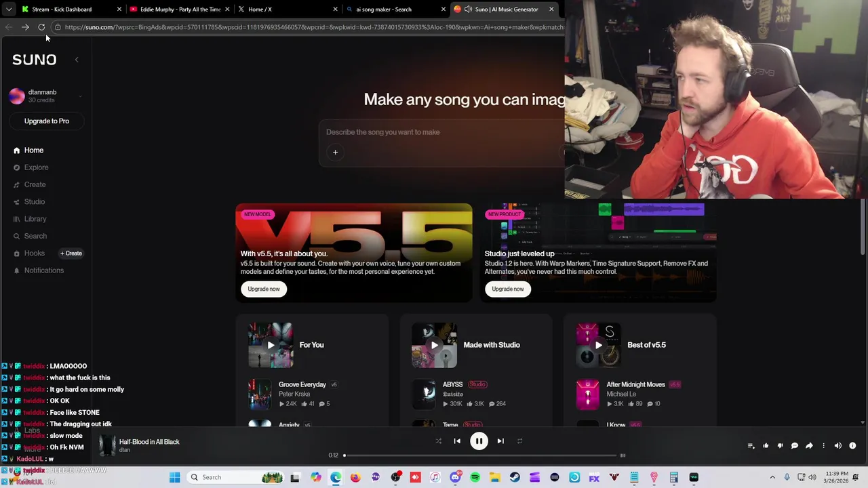Toggle shuffle in the player bar

coord(438,441)
